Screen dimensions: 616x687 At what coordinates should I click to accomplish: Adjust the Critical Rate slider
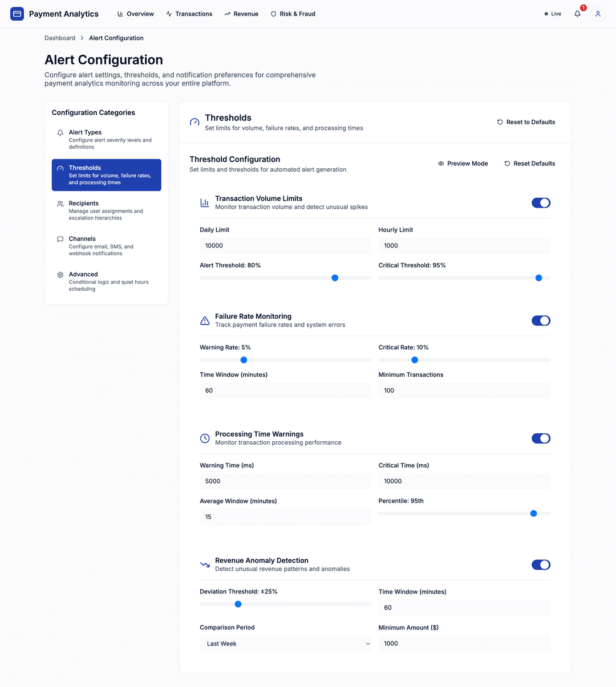[x=415, y=360]
